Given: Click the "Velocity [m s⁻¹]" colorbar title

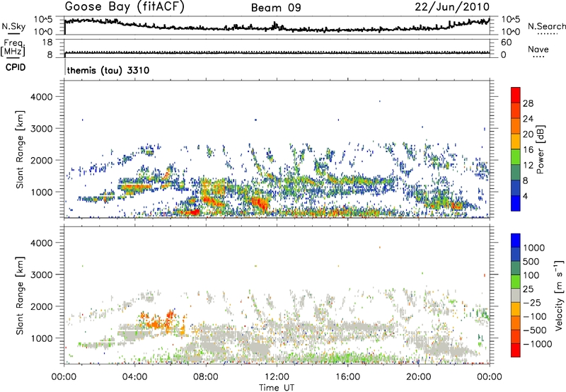Looking at the screenshot, I should (x=559, y=295).
